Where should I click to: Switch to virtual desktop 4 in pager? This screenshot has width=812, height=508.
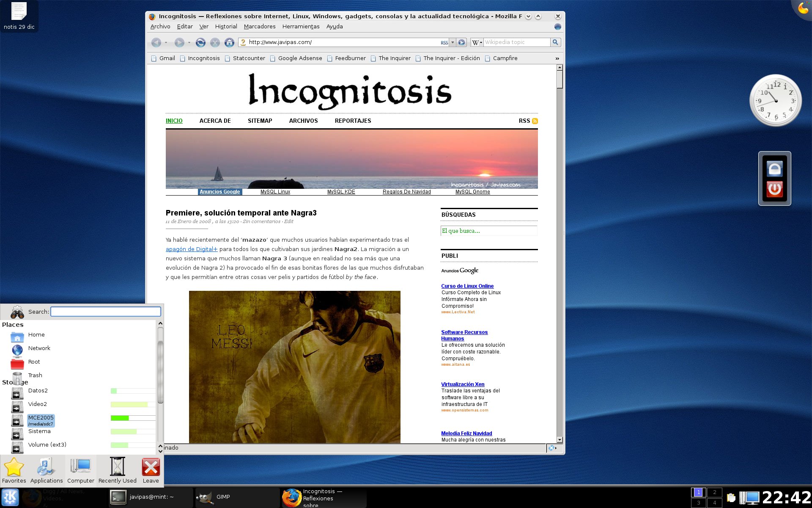pyautogui.click(x=714, y=503)
